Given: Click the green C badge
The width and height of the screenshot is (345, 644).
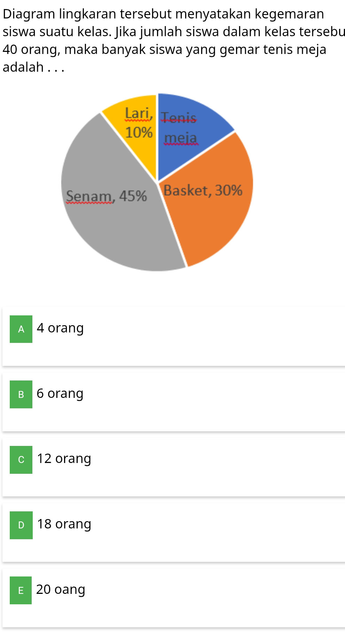Looking at the screenshot, I should [x=21, y=458].
